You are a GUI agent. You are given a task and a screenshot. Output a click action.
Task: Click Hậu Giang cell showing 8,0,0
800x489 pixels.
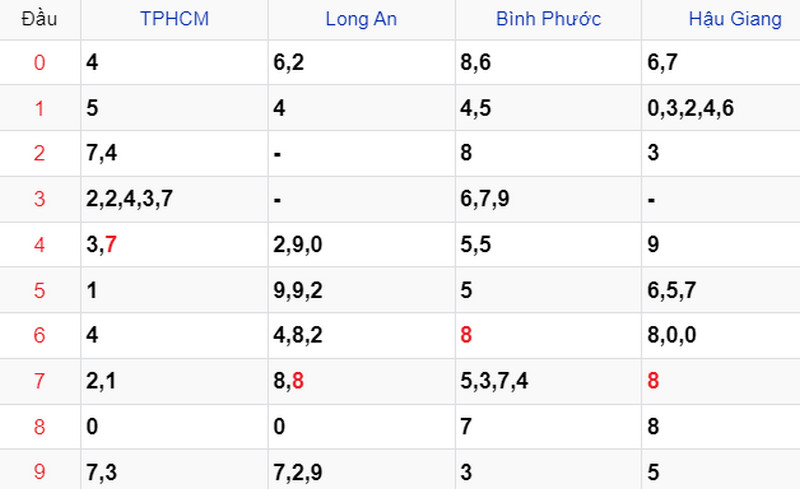click(x=721, y=335)
